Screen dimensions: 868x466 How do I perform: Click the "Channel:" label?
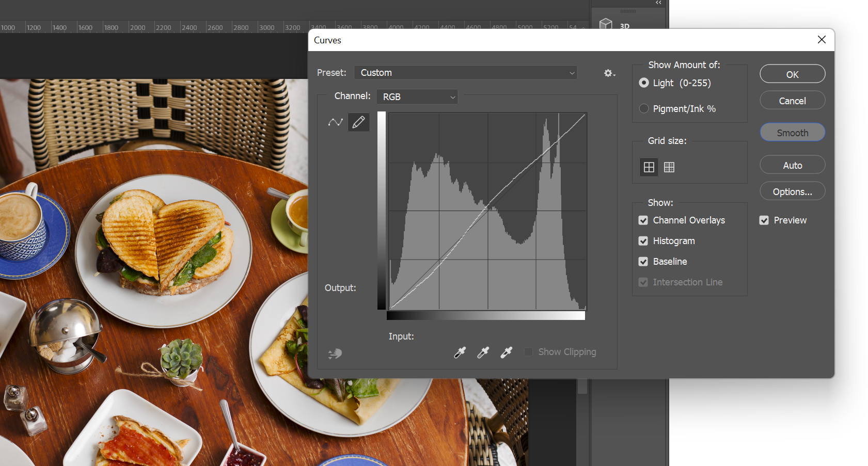[352, 96]
